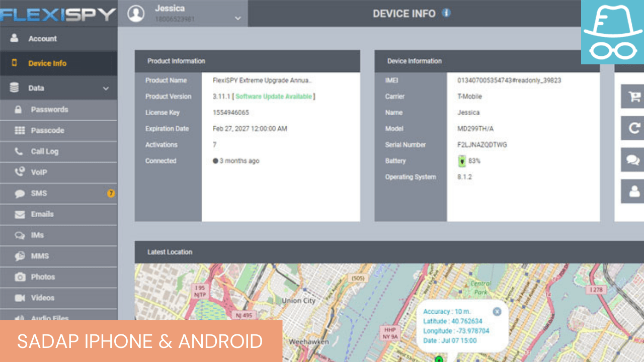
Task: Click serial number F2LJNAZQDTWG
Action: 482,145
